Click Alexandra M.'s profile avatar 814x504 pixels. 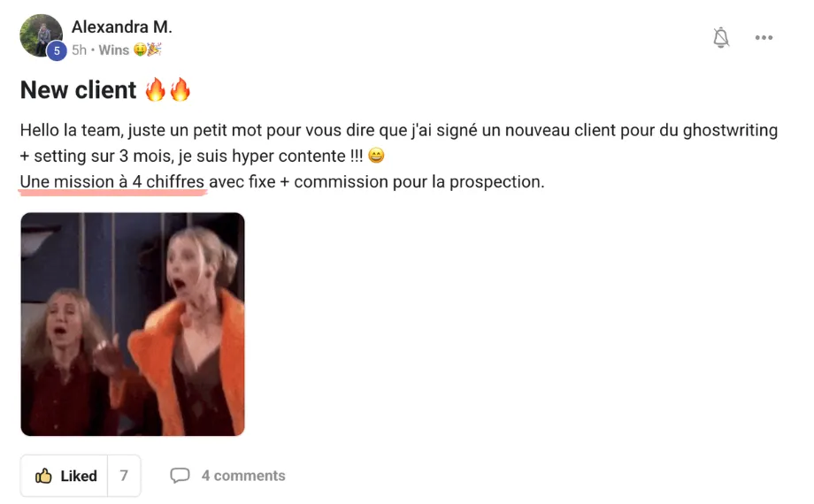(41, 35)
